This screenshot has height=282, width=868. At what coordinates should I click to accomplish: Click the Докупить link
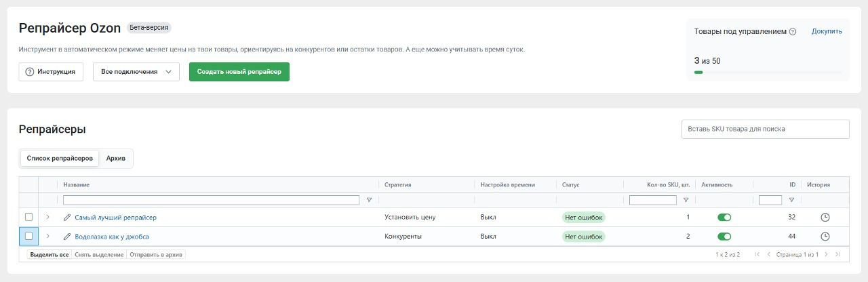[x=827, y=31]
